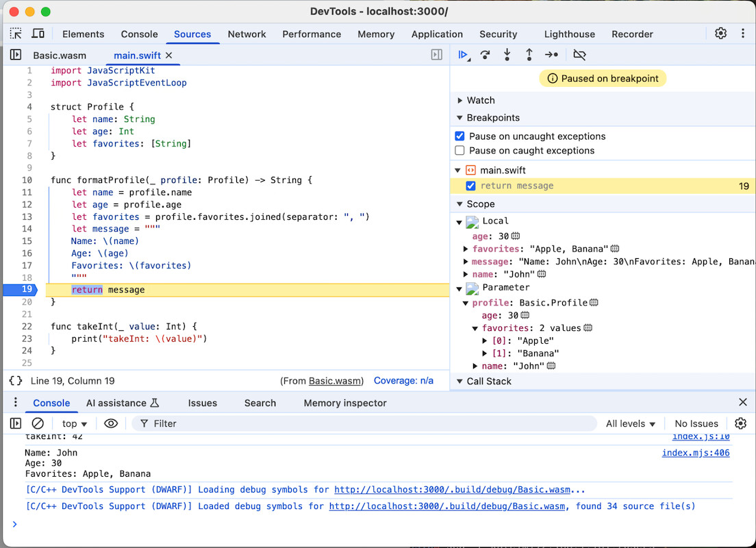Switch to the Basic.wasm file tab
This screenshot has width=756, height=548.
[x=60, y=55]
